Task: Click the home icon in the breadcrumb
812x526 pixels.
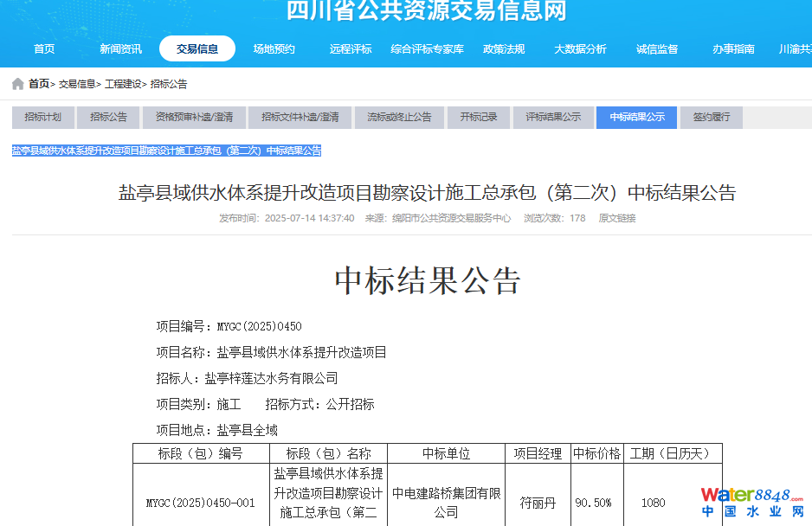Action: [x=17, y=84]
